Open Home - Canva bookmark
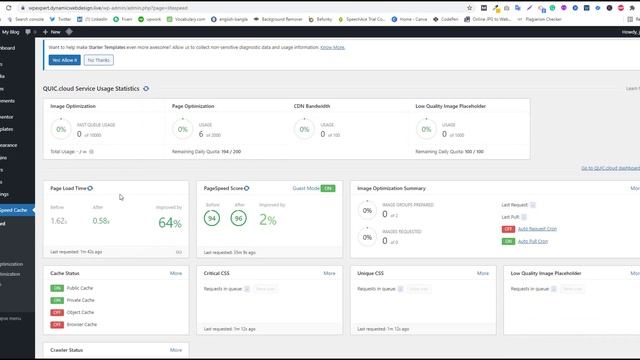Viewport: 640px width, 360px height. coord(409,19)
